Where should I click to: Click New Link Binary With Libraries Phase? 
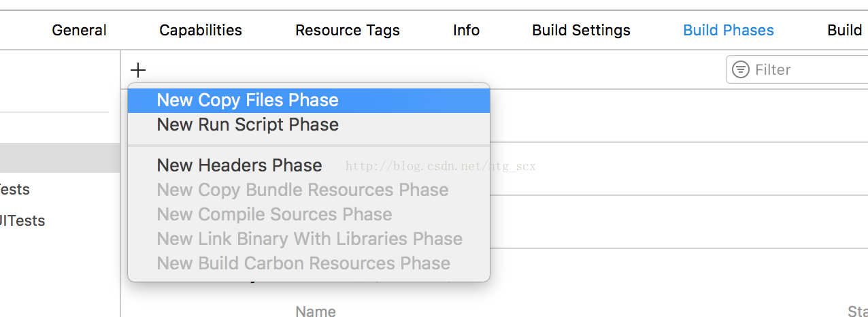(x=309, y=239)
